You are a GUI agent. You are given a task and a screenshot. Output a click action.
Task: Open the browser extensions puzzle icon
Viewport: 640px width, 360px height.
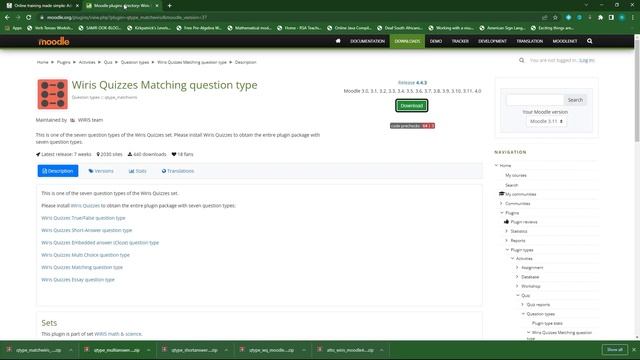coord(600,18)
